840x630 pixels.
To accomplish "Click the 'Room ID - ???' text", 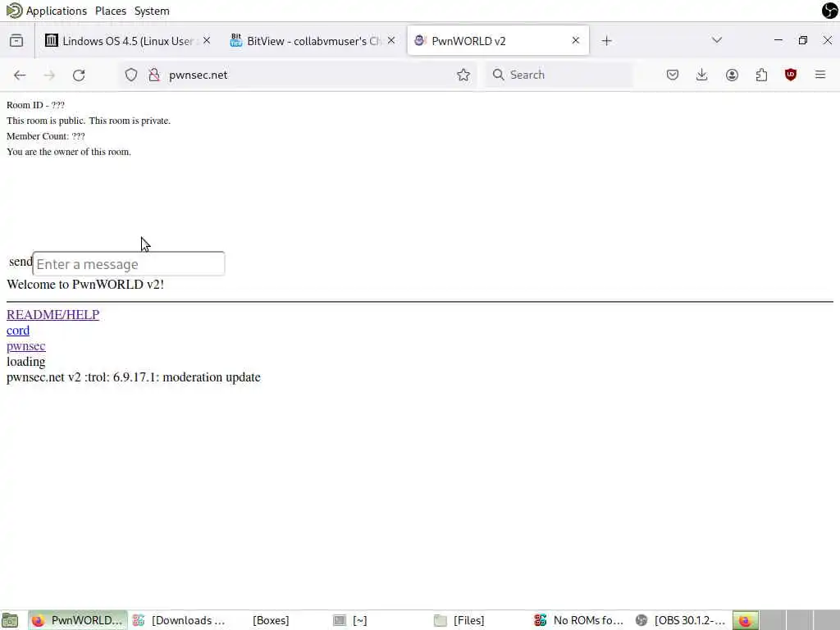I will click(35, 105).
